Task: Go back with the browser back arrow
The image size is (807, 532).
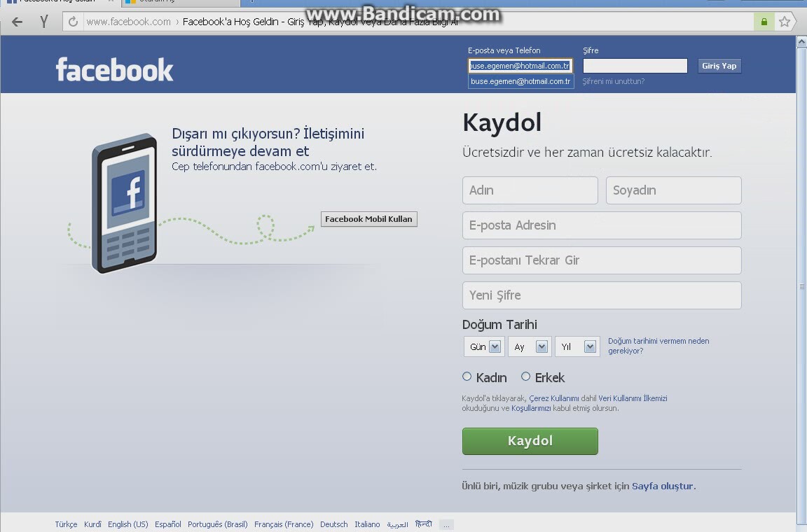Action: [17, 22]
